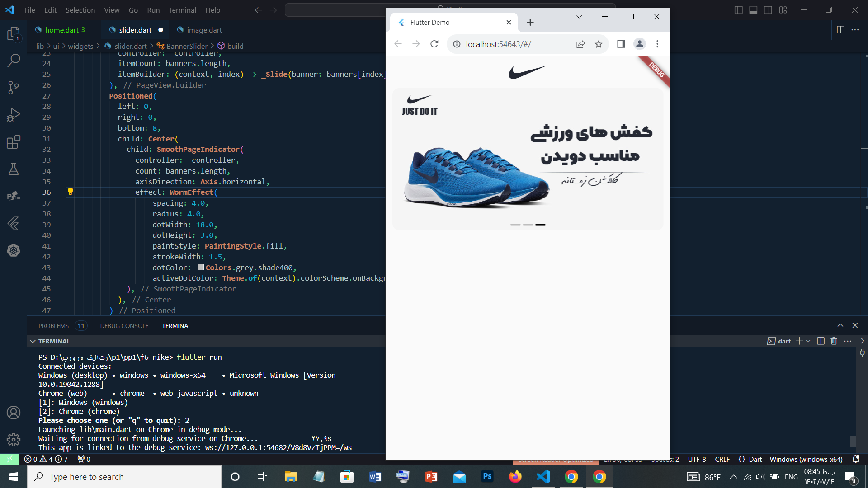Open the Terminal dropdown arrow
This screenshot has width=868, height=488.
[809, 340]
